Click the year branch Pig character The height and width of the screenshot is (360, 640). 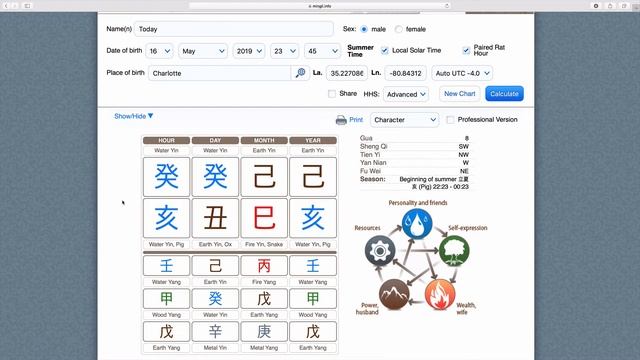[x=313, y=218]
